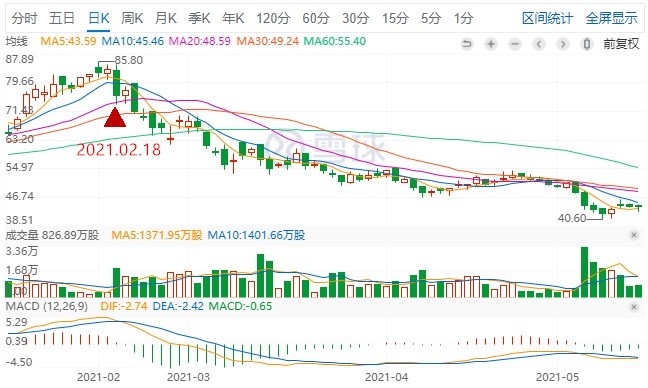Screen dimensions: 648x388
Task: Switch to the 分时 intraday chart tab
Action: 24,18
